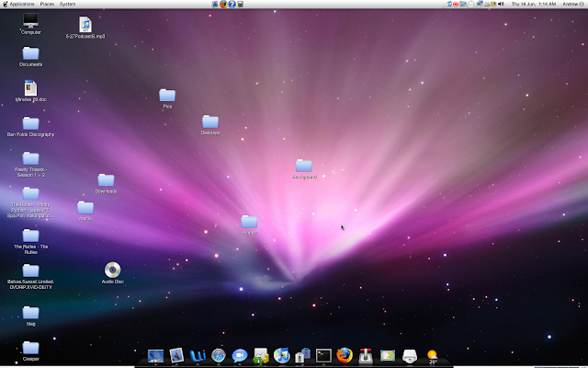588x368 pixels.
Task: Launch the Safari compass icon in the dock
Action: pos(219,356)
